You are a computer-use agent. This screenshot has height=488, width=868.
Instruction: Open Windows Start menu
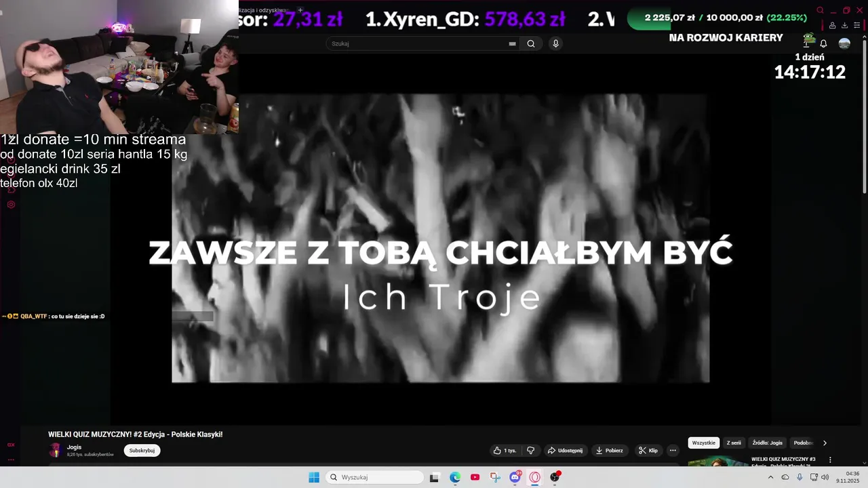point(314,477)
